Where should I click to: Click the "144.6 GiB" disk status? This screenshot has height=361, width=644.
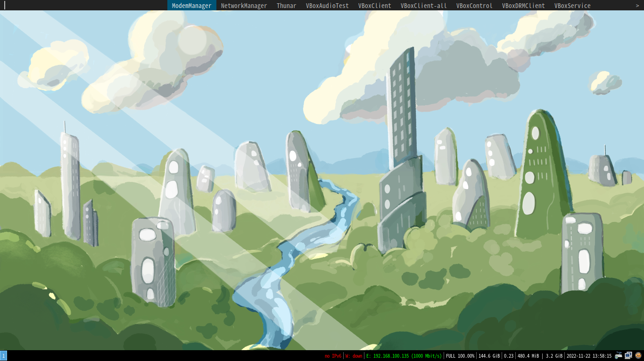(x=489, y=356)
